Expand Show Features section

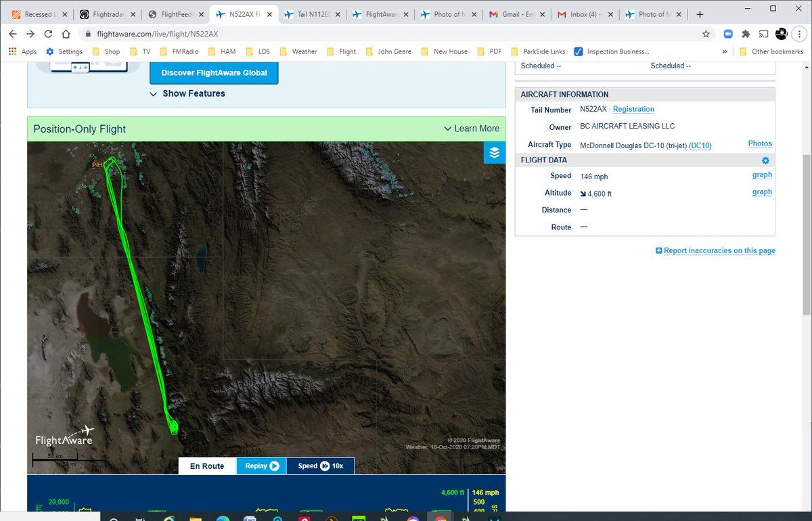(187, 93)
